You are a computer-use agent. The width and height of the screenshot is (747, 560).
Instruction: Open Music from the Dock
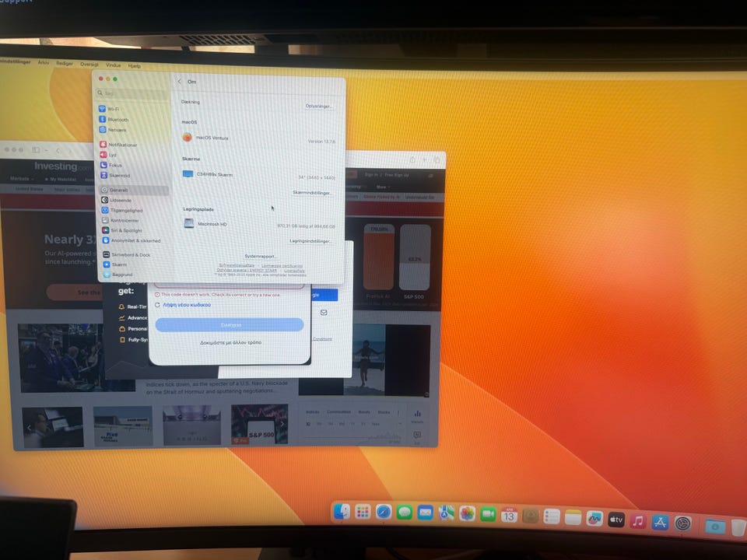(x=638, y=520)
